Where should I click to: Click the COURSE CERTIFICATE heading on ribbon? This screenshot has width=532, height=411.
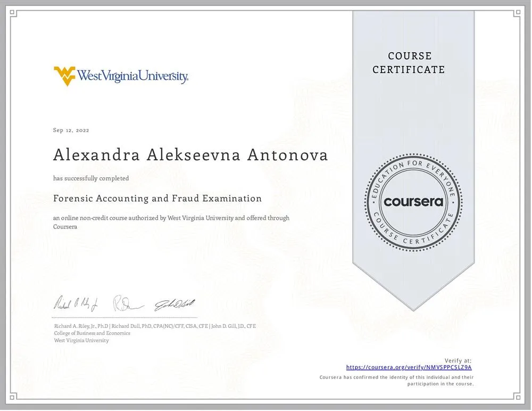409,62
